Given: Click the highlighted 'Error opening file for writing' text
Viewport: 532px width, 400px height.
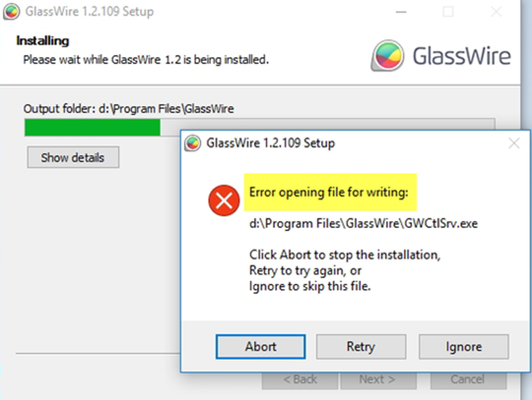Looking at the screenshot, I should (x=329, y=192).
